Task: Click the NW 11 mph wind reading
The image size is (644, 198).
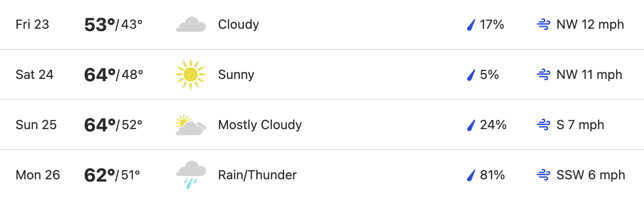Action: click(x=589, y=74)
